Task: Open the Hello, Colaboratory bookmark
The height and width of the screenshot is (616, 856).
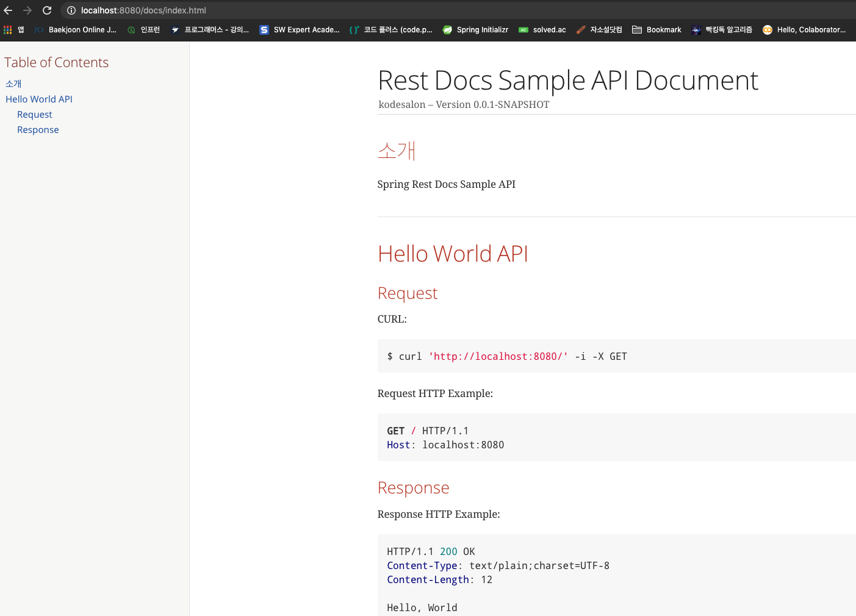Action: (804, 30)
